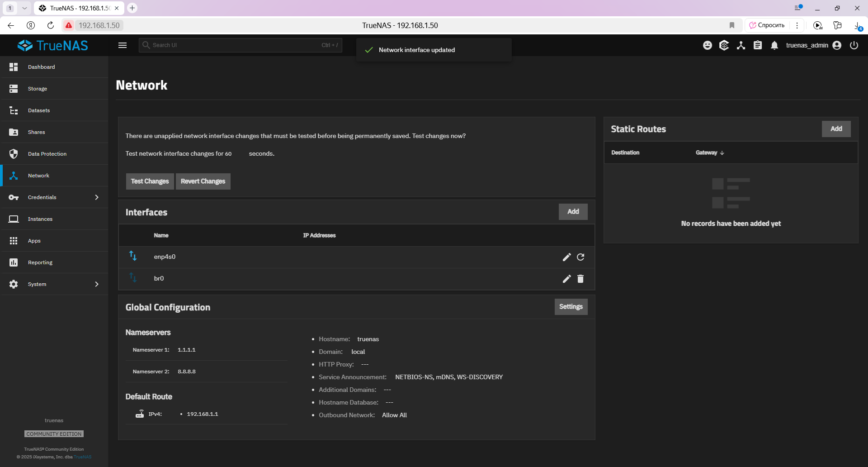Toggle the sidebar hamburger menu
The height and width of the screenshot is (467, 868).
pos(123,45)
